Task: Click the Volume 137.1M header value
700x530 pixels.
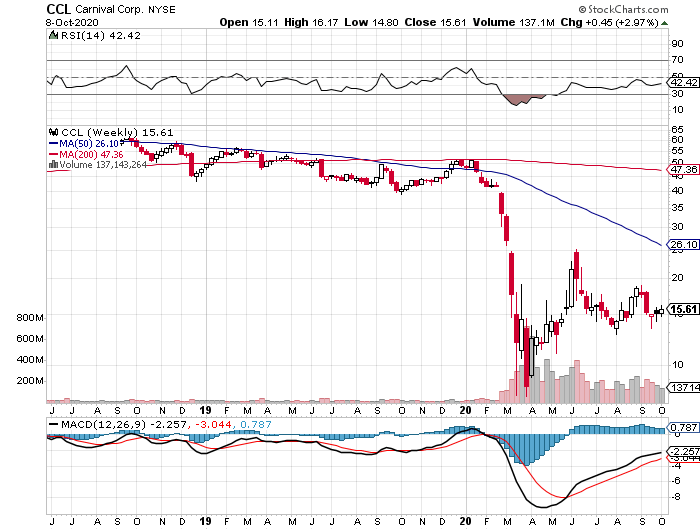Action: tap(513, 22)
